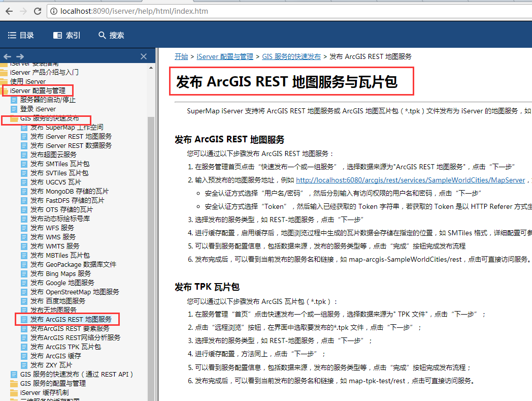This screenshot has height=401, width=532.
Task: Open 发布 ArcGIS TPK 瓦片包 topic
Action: [65, 347]
